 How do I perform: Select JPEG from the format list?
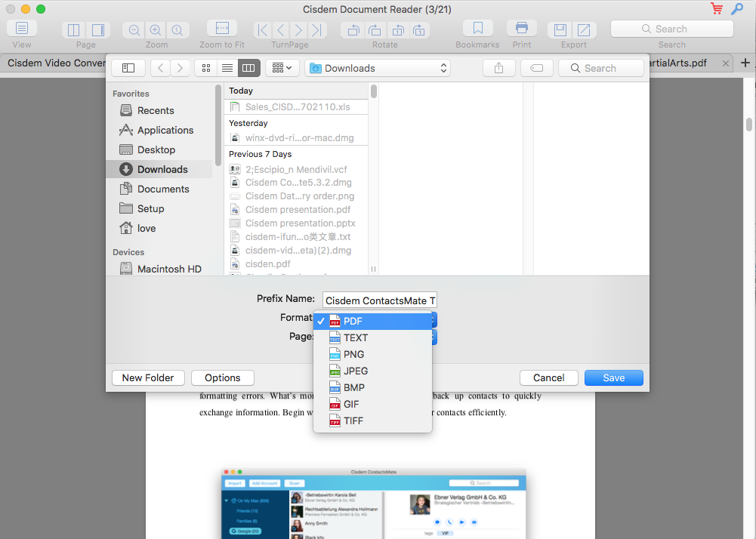point(355,371)
